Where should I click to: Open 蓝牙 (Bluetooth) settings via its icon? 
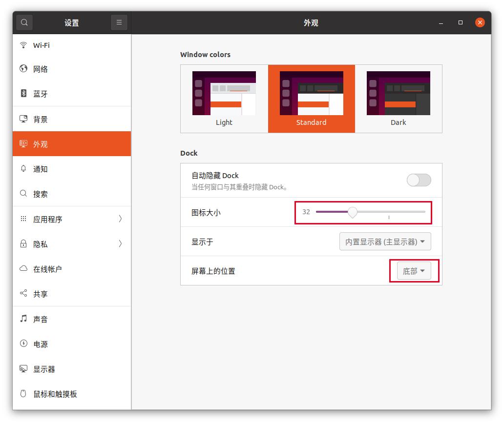(x=23, y=94)
